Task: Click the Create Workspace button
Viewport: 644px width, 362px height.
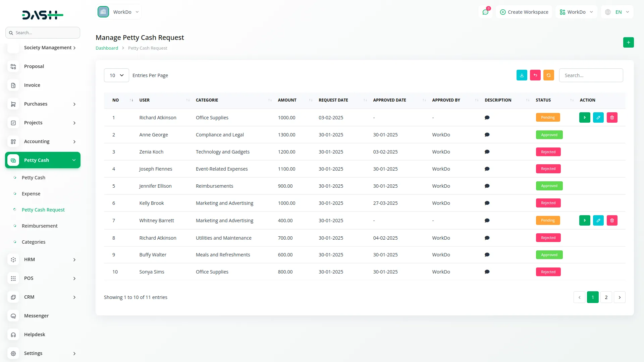Action: click(524, 12)
